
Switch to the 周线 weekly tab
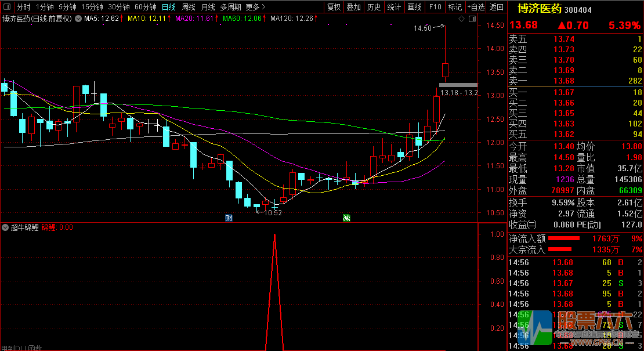189,8
